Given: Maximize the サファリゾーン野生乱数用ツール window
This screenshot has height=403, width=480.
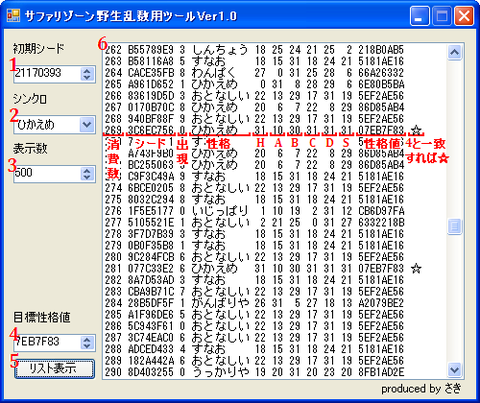Looking at the screenshot, I should coord(442,16).
